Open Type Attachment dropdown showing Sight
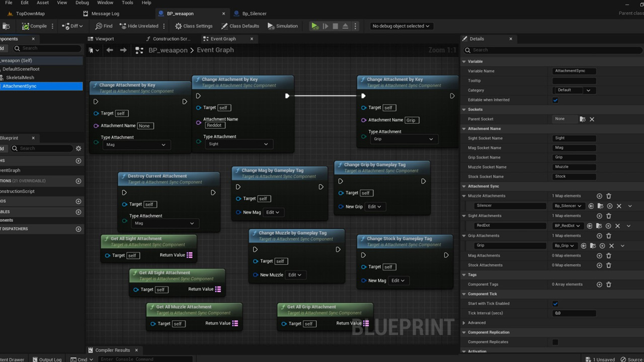 coord(238,144)
